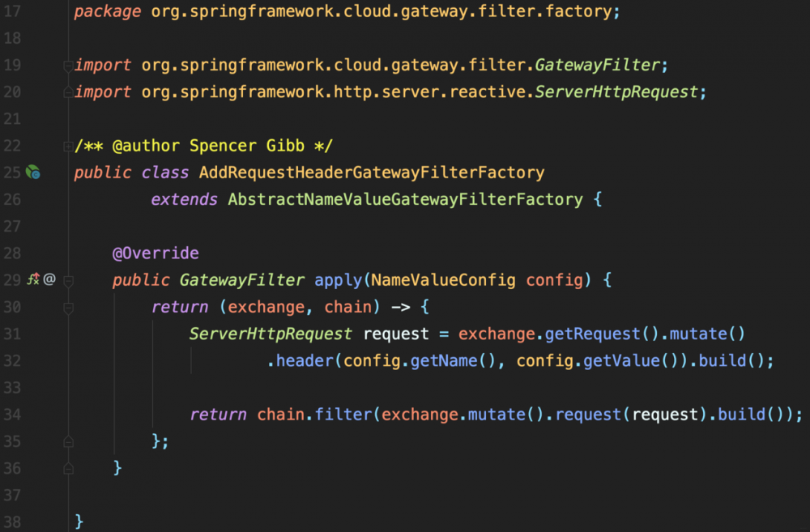Viewport: 810px width, 532px height.
Task: Collapse the imports with the fold arrow at line 20
Action: tap(69, 91)
